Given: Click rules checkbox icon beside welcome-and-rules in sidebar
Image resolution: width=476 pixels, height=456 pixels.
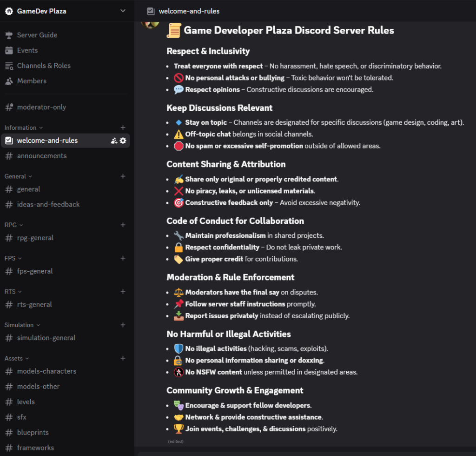Looking at the screenshot, I should [9, 141].
